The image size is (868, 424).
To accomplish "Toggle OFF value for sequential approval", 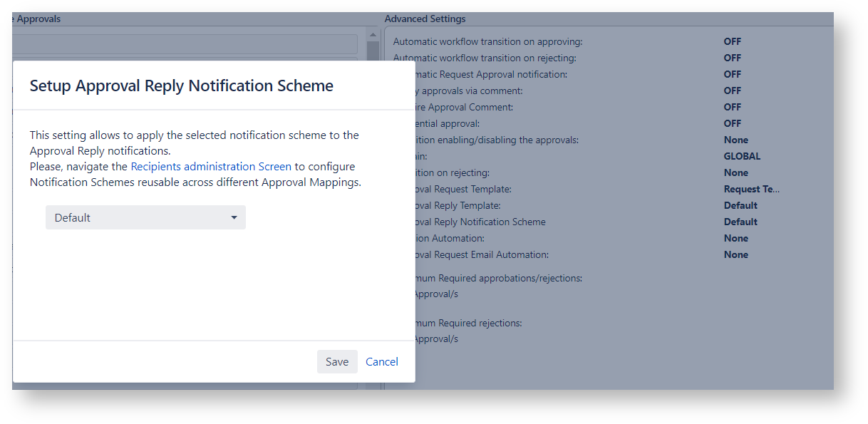I will (733, 124).
